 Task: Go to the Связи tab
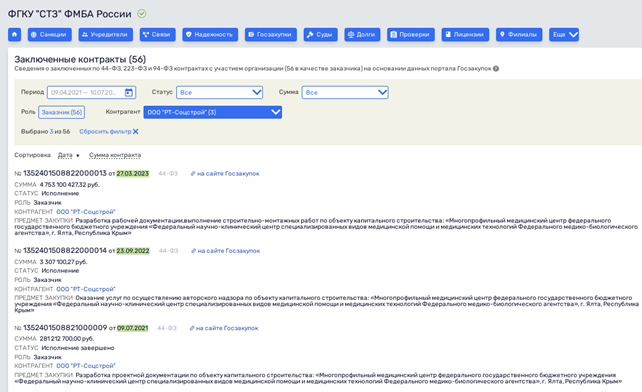(158, 34)
